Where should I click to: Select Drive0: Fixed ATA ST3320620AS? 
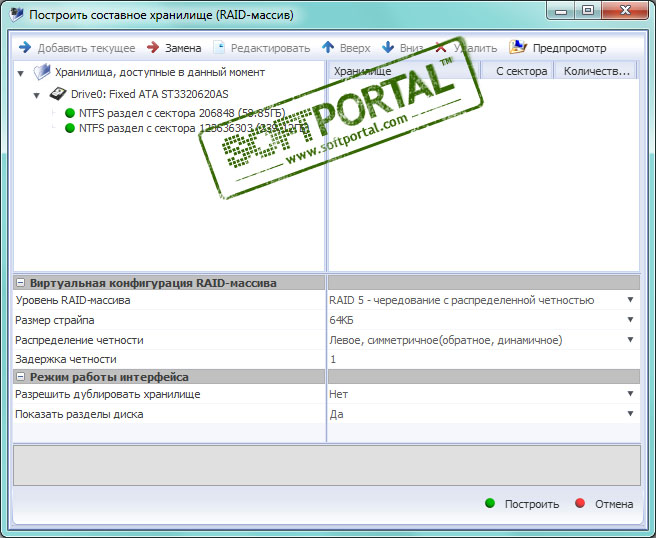[x=149, y=94]
